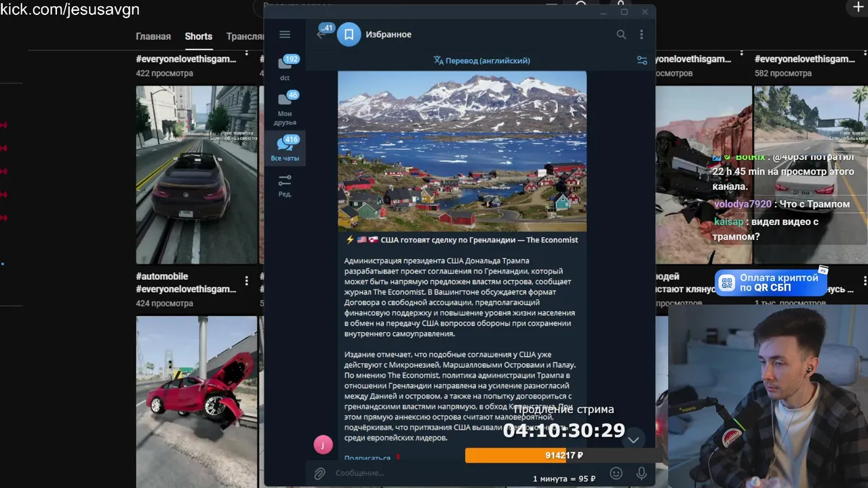Click Ред. to edit folders

pyautogui.click(x=285, y=185)
